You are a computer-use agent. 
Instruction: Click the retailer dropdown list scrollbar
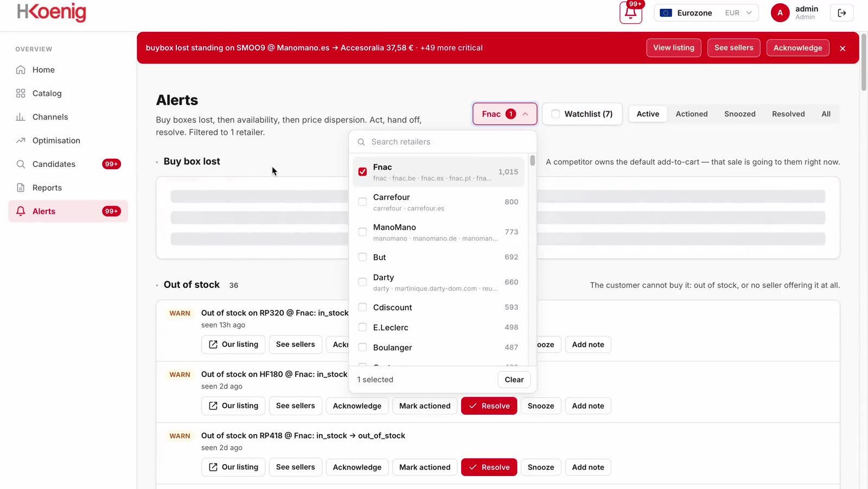coord(533,160)
